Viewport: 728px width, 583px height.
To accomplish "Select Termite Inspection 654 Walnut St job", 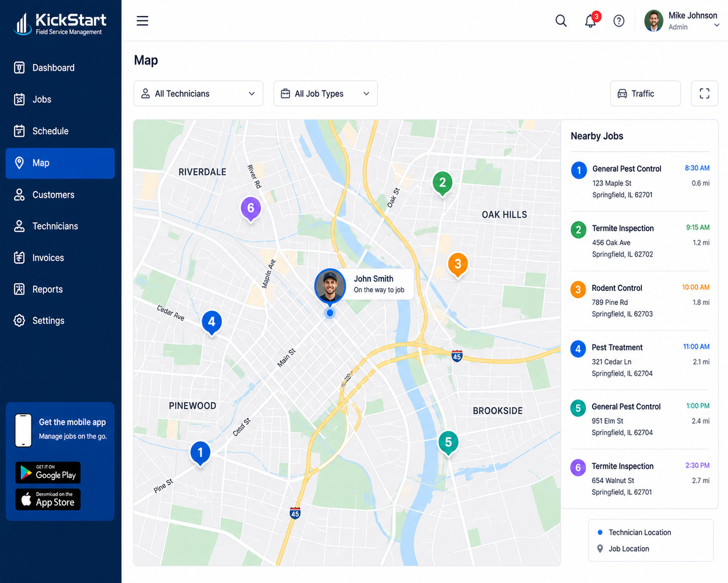I will tap(640, 479).
